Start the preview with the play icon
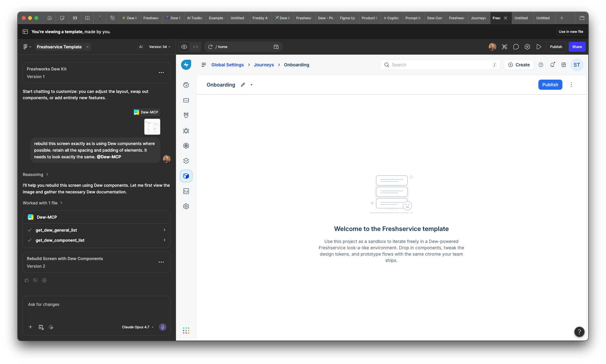606x364 pixels. tap(539, 47)
